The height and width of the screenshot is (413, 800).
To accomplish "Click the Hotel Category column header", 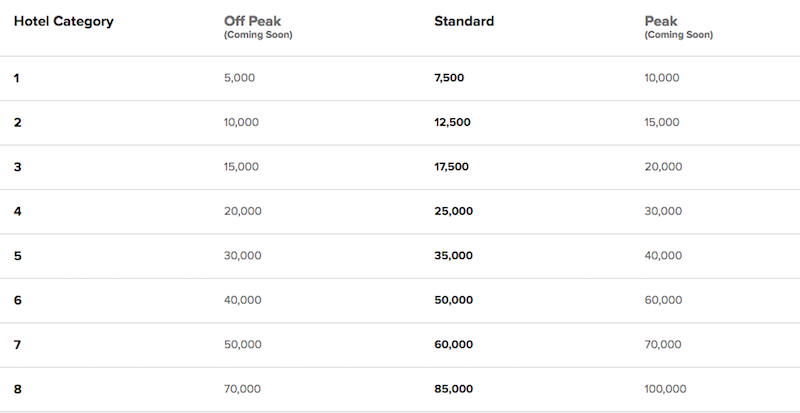I will pos(63,21).
